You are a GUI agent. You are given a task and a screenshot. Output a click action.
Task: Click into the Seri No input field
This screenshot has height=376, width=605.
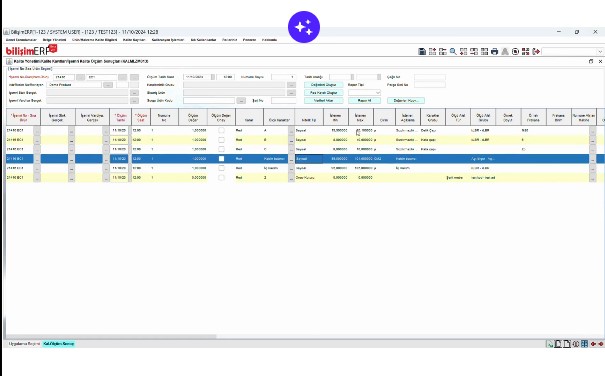coord(284,100)
